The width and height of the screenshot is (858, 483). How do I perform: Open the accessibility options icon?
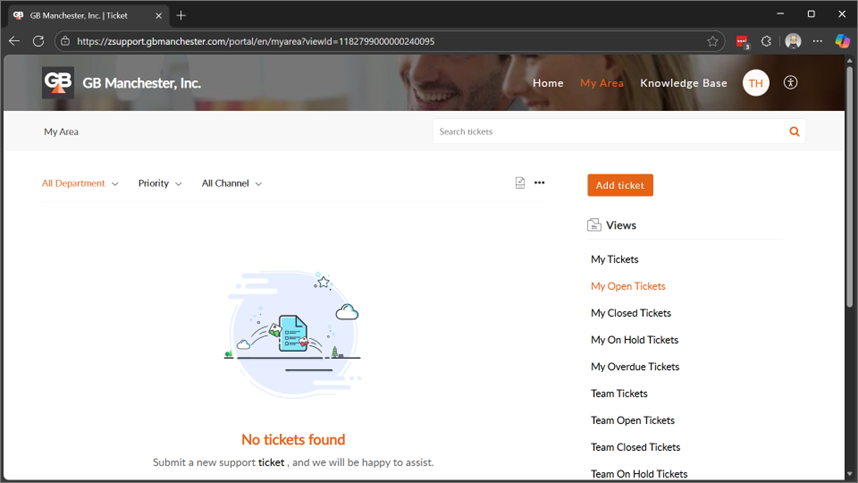click(x=791, y=83)
